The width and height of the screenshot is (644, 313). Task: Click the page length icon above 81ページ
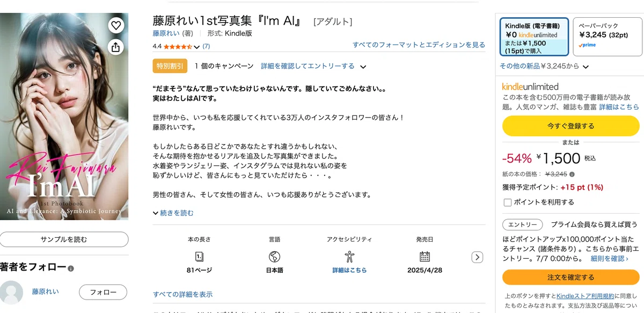point(199,256)
